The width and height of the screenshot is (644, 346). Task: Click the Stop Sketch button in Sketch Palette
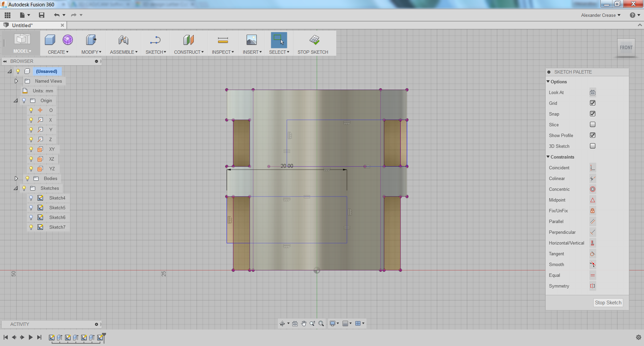tap(608, 302)
